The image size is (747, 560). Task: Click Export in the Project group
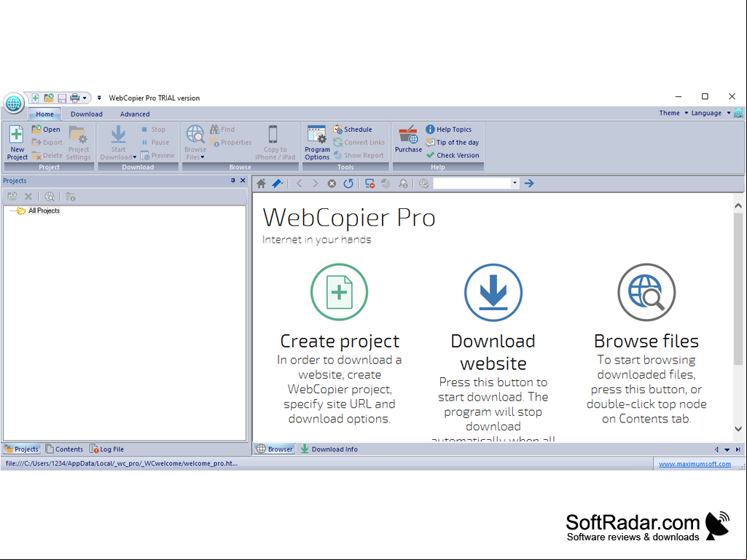click(x=47, y=142)
